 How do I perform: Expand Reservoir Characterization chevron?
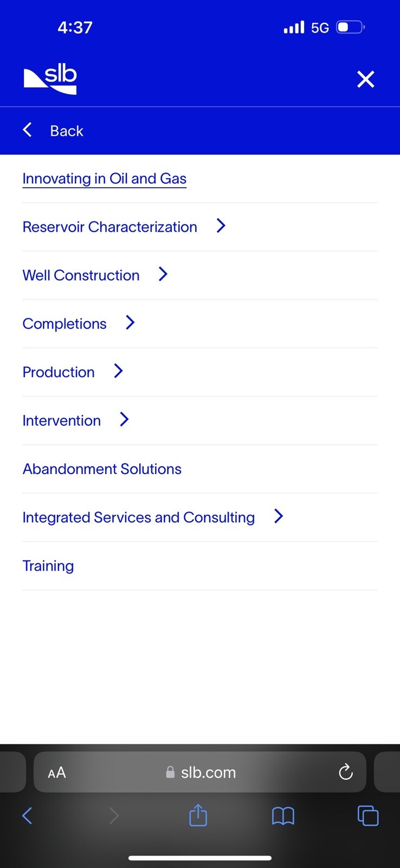tap(221, 226)
